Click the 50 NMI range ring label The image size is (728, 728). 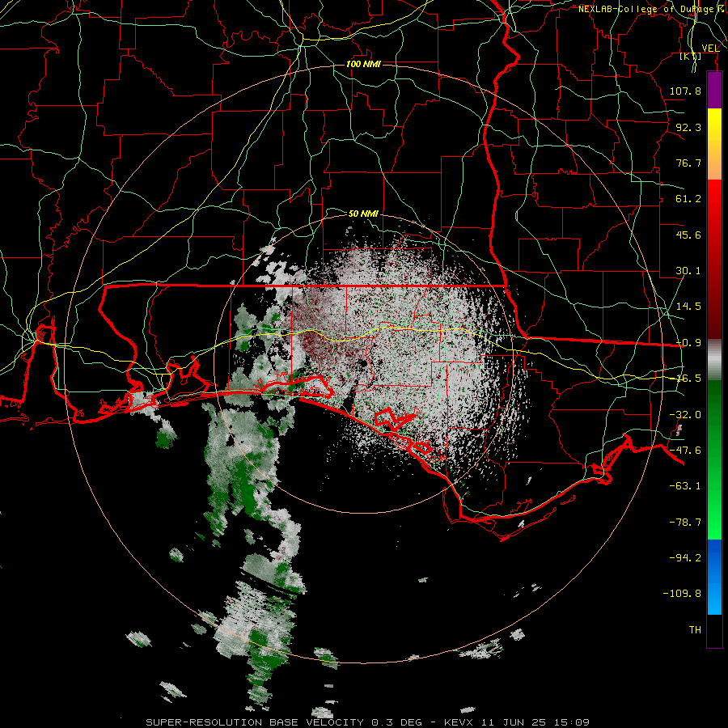pyautogui.click(x=363, y=214)
